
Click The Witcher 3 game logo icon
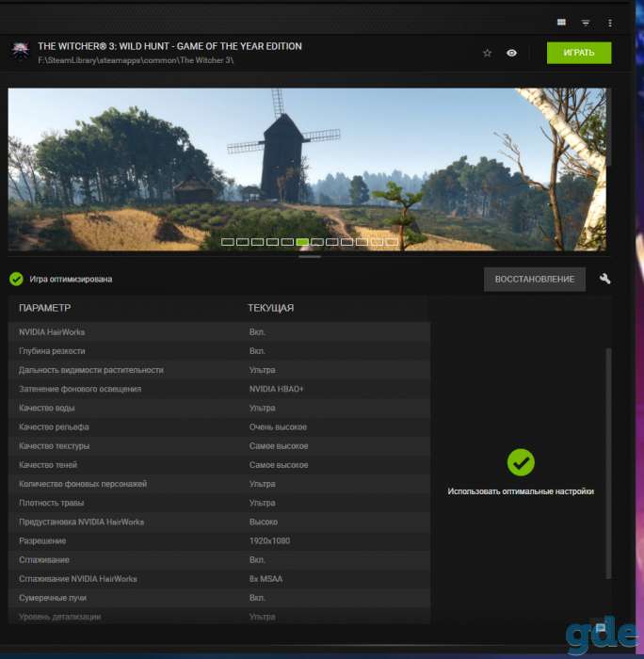(x=21, y=51)
